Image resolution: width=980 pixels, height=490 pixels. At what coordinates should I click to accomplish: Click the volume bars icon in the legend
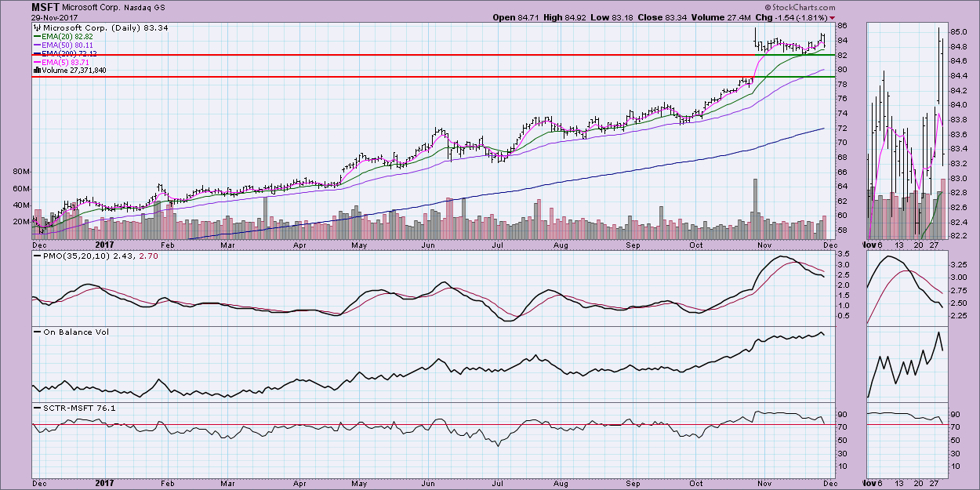pyautogui.click(x=36, y=71)
